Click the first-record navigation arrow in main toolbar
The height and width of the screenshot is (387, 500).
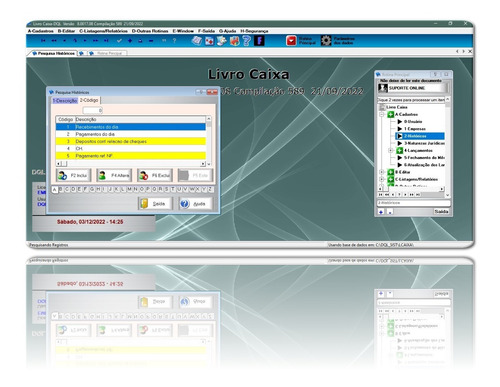pyautogui.click(x=43, y=41)
